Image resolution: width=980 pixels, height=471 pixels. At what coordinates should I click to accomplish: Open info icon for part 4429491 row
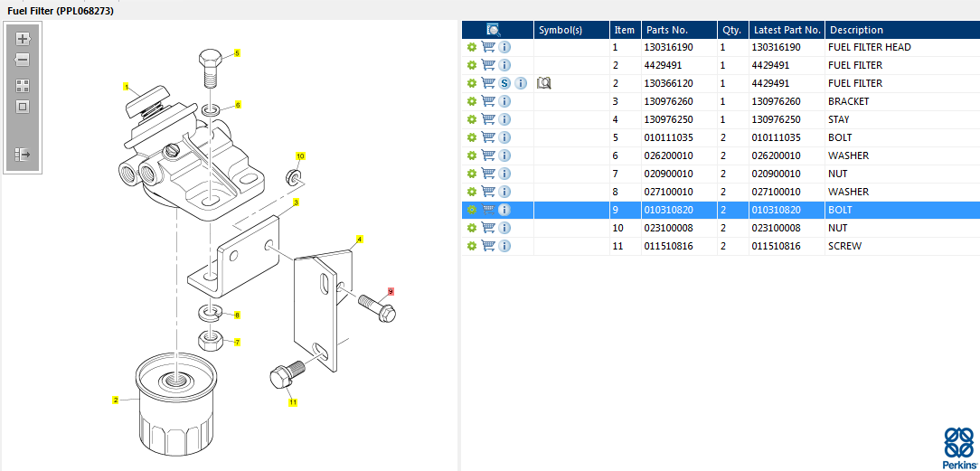505,65
